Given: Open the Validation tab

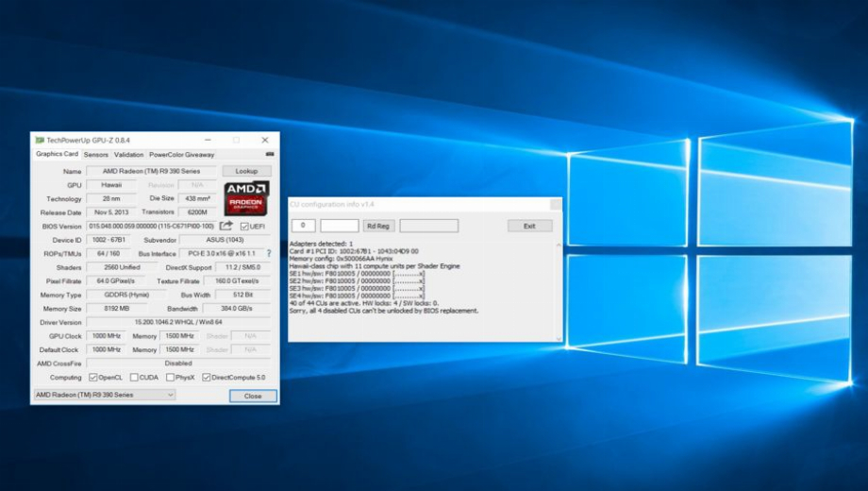Looking at the screenshot, I should click(128, 155).
